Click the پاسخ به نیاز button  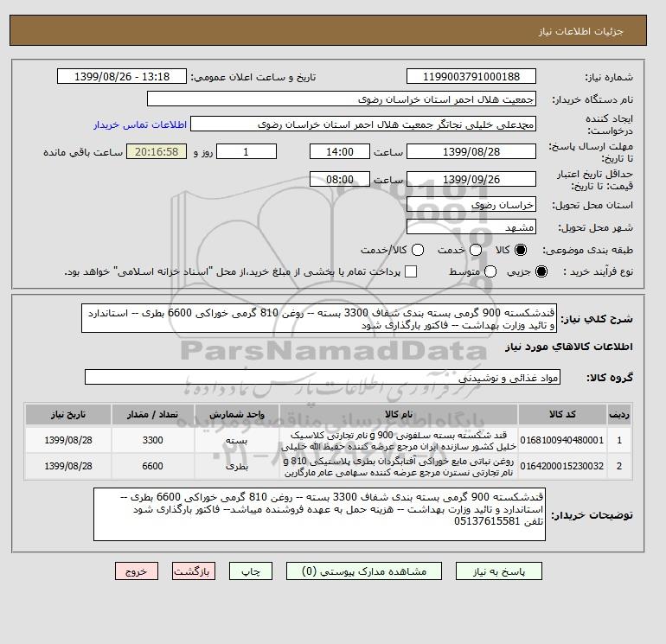499,571
